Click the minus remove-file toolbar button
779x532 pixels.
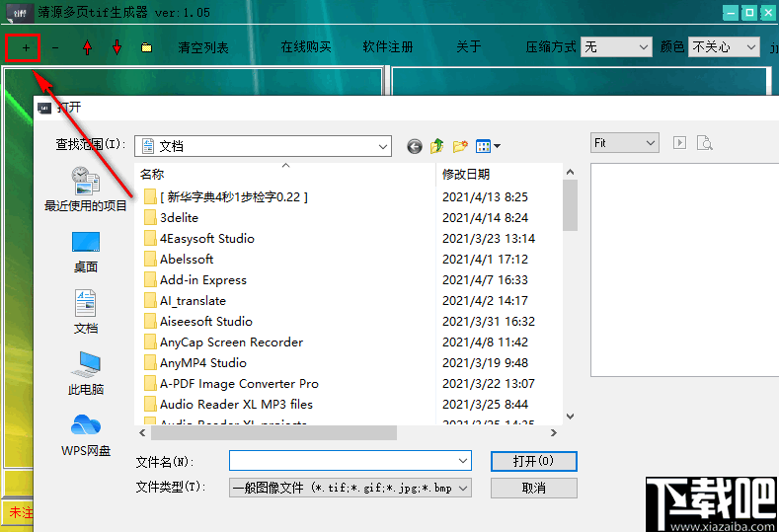point(55,47)
